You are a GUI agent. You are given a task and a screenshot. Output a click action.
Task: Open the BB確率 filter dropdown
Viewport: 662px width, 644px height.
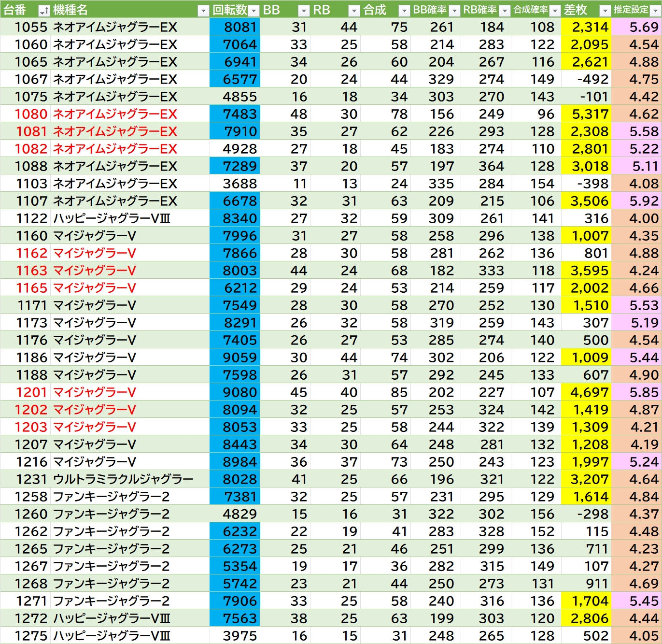454,11
